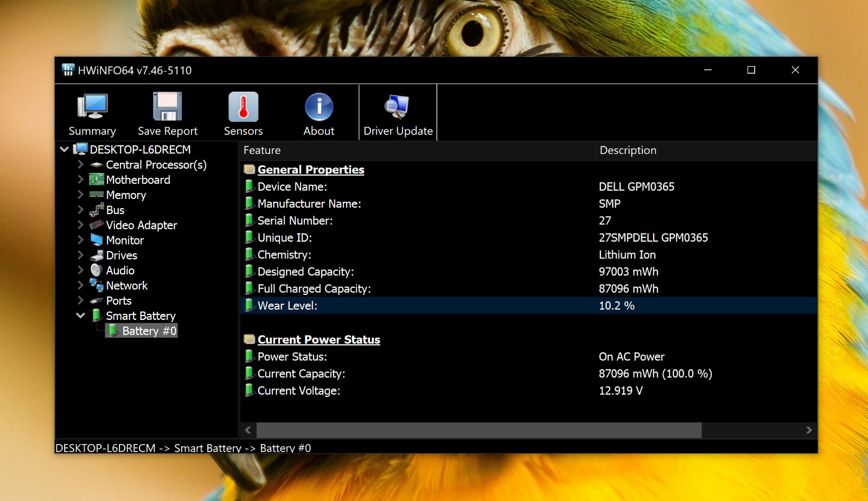This screenshot has height=501, width=868.
Task: Click the horizontal scrollbar right arrow
Action: (x=809, y=430)
